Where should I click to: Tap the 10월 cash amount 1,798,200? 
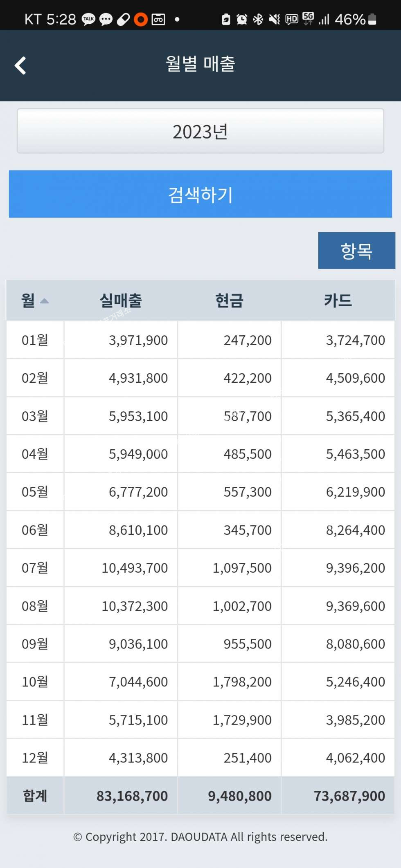click(242, 682)
